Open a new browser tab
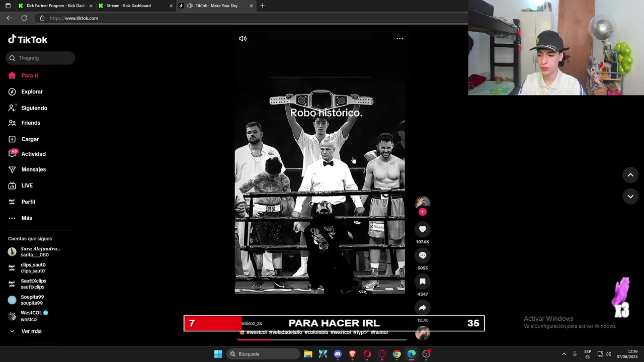This screenshot has width=644, height=362. pyautogui.click(x=262, y=6)
